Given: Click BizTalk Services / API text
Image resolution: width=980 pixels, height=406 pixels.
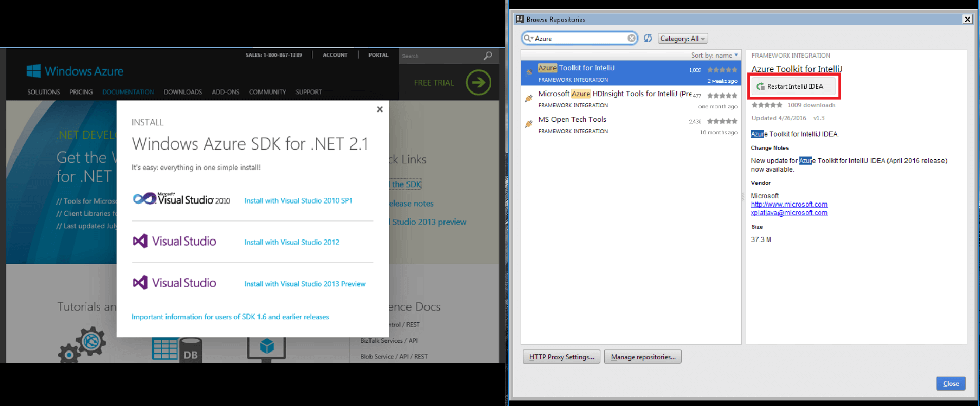Looking at the screenshot, I should pyautogui.click(x=389, y=340).
